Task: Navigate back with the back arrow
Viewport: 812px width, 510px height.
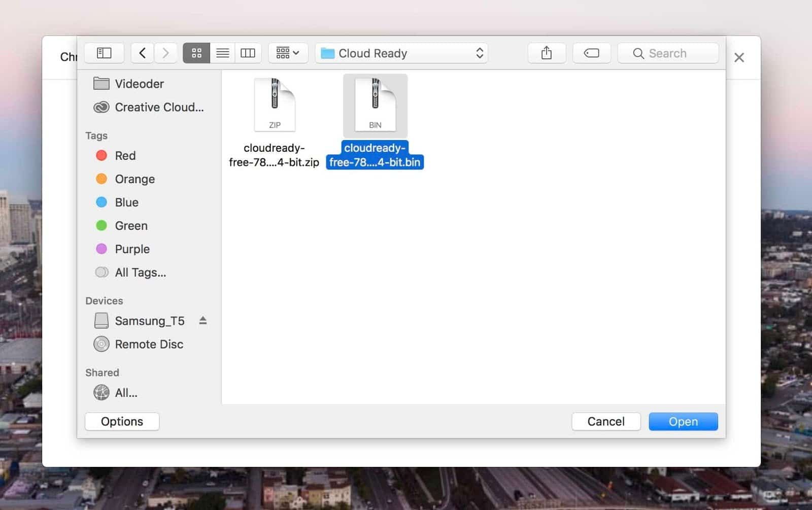Action: (142, 53)
